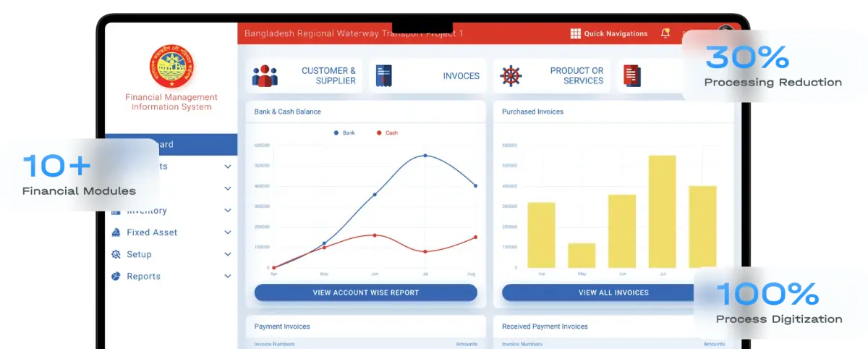Open the PRODUCT OR SERVICES card
The width and height of the screenshot is (868, 349).
pos(552,76)
